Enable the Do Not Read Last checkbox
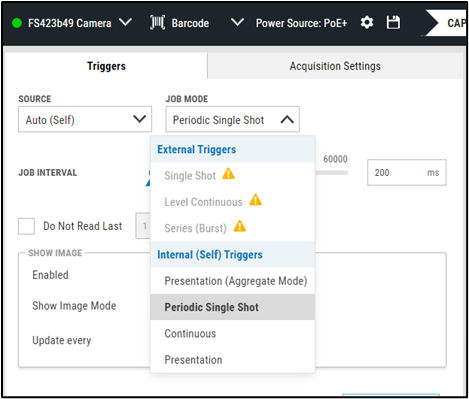469x399 pixels. [x=26, y=226]
